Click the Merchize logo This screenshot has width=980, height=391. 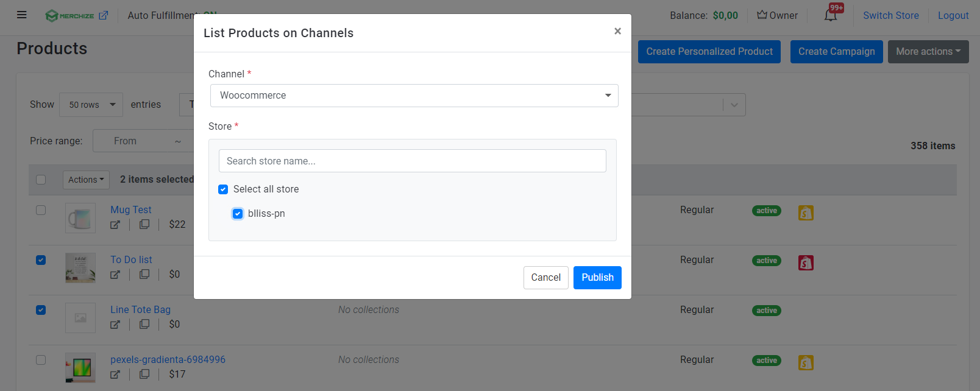69,16
